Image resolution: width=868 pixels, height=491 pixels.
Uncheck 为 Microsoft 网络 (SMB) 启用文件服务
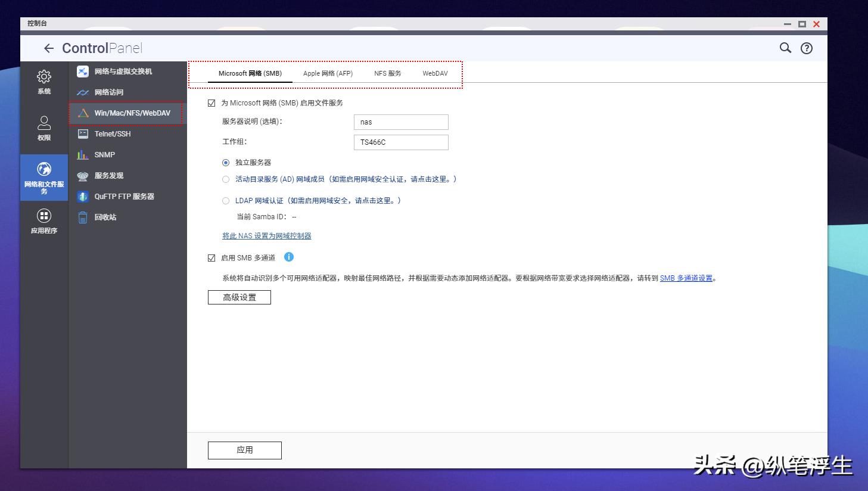[211, 102]
